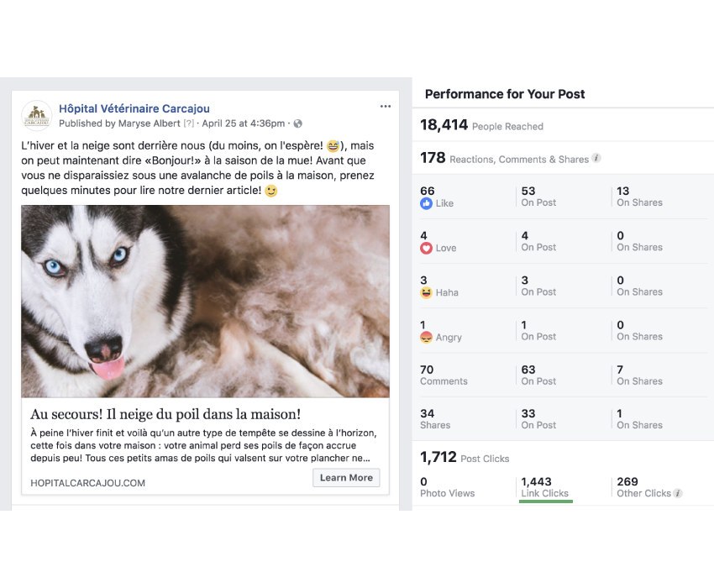Click the Hôpital Vétérinaire Carcajou page avatar
Screen dimensions: 714x588
click(x=37, y=115)
